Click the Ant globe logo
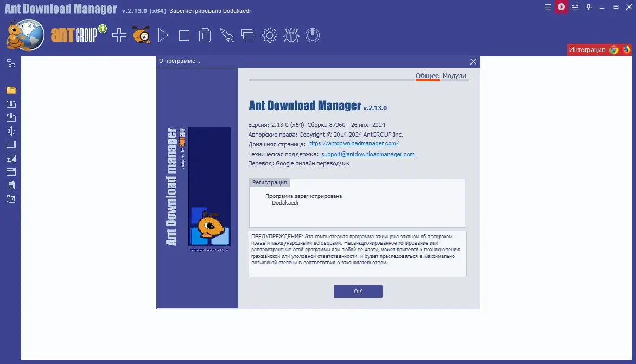 (x=25, y=35)
